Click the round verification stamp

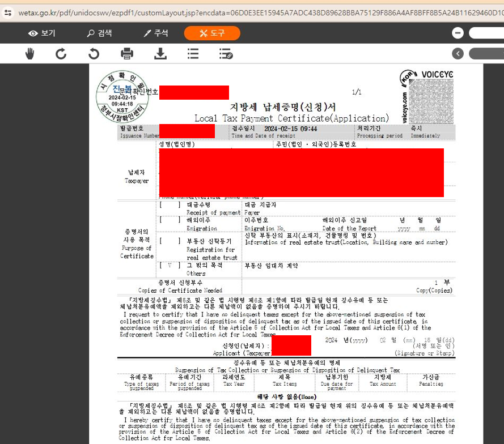122,97
